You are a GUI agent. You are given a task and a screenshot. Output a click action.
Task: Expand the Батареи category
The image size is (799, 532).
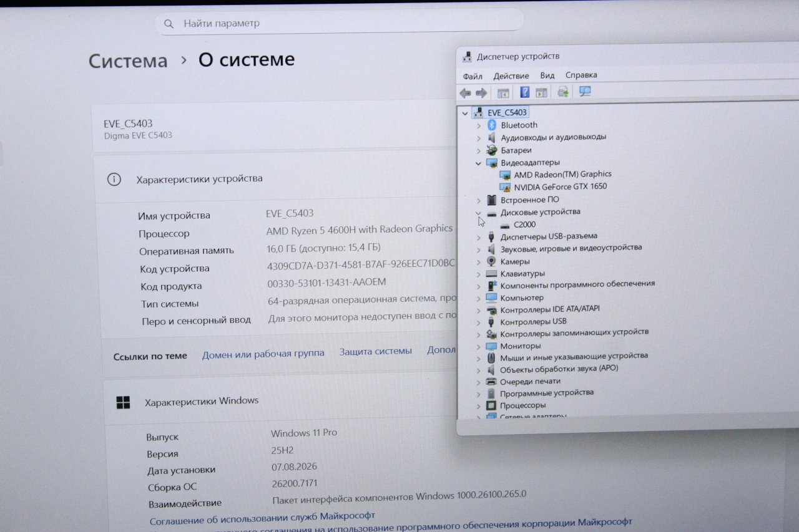pos(479,151)
